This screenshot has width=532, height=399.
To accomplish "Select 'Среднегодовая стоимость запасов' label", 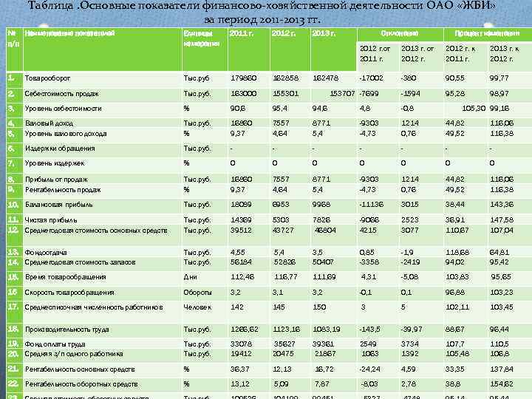I will (x=80, y=262).
